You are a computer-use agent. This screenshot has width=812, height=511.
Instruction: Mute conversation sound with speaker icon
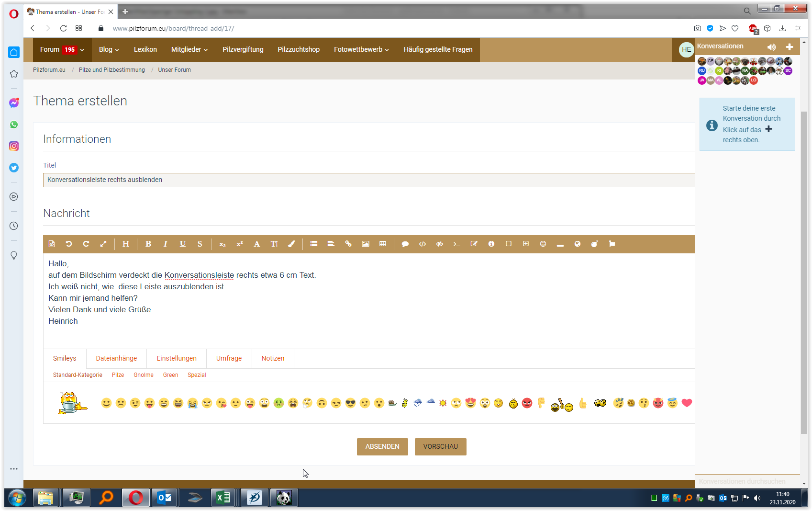pyautogui.click(x=771, y=47)
